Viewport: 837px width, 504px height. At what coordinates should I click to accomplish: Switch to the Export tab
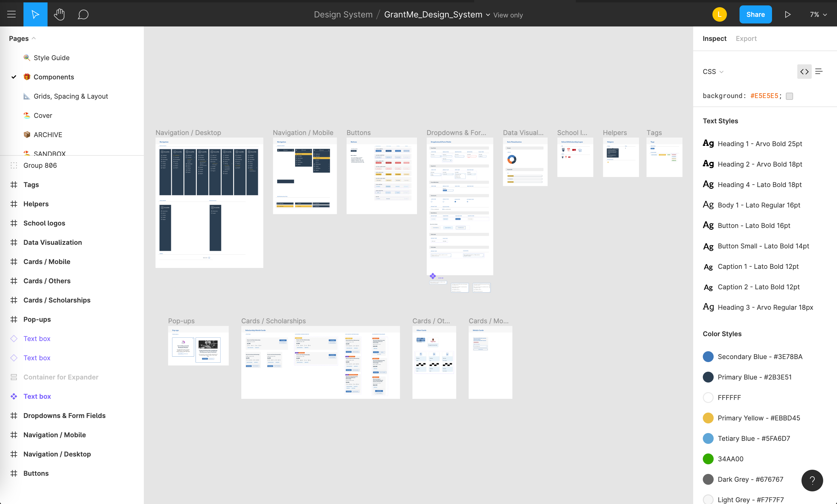(x=746, y=38)
